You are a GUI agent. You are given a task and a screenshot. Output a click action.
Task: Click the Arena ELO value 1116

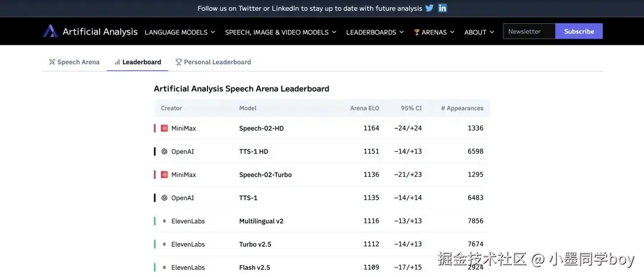pyautogui.click(x=371, y=221)
